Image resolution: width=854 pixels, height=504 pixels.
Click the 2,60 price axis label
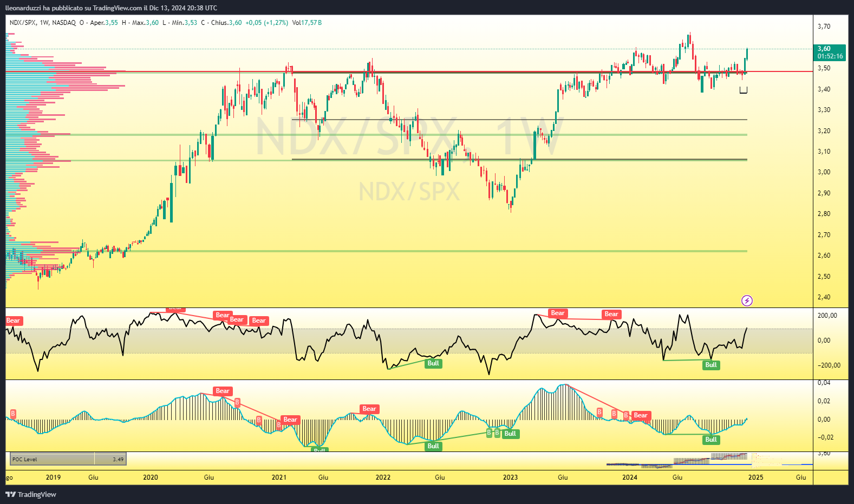pyautogui.click(x=824, y=256)
